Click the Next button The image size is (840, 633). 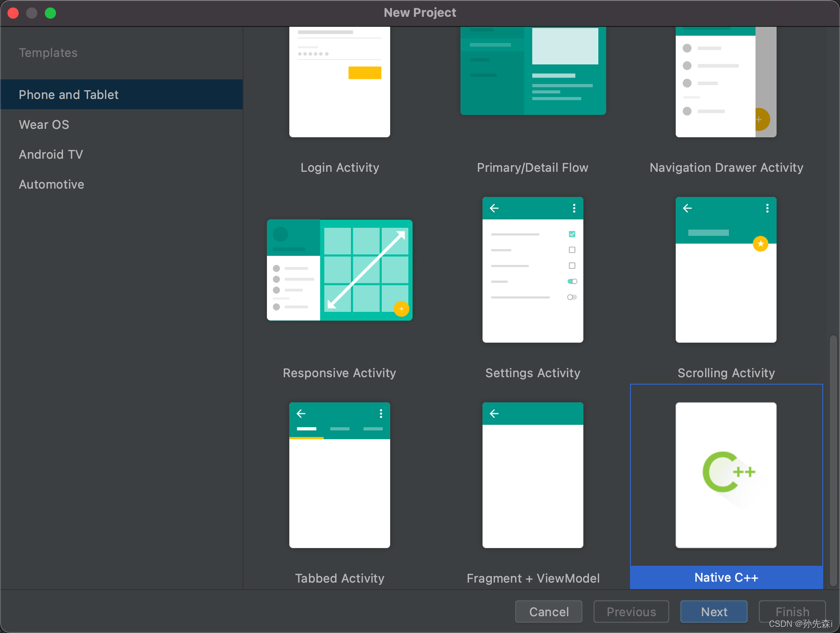point(714,612)
